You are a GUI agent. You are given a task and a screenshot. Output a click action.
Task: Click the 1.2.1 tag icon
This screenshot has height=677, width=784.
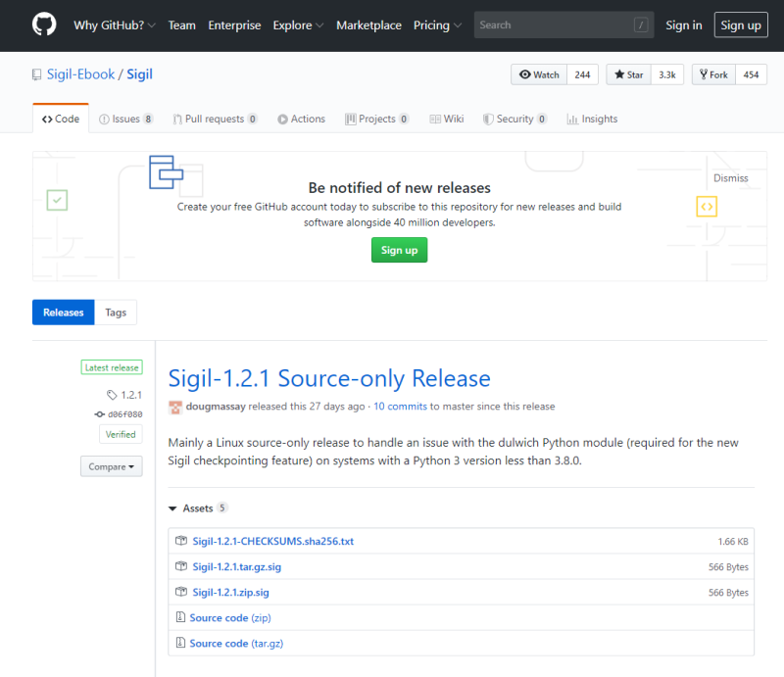112,395
